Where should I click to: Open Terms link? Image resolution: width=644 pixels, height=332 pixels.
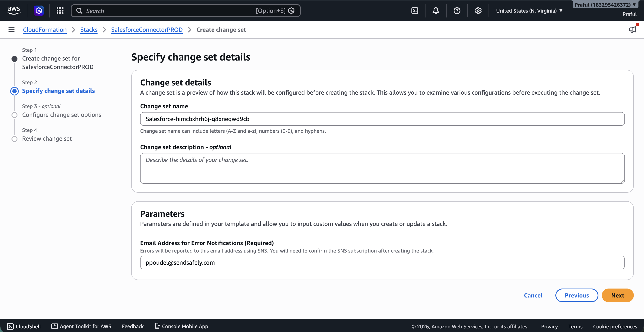coord(575,326)
